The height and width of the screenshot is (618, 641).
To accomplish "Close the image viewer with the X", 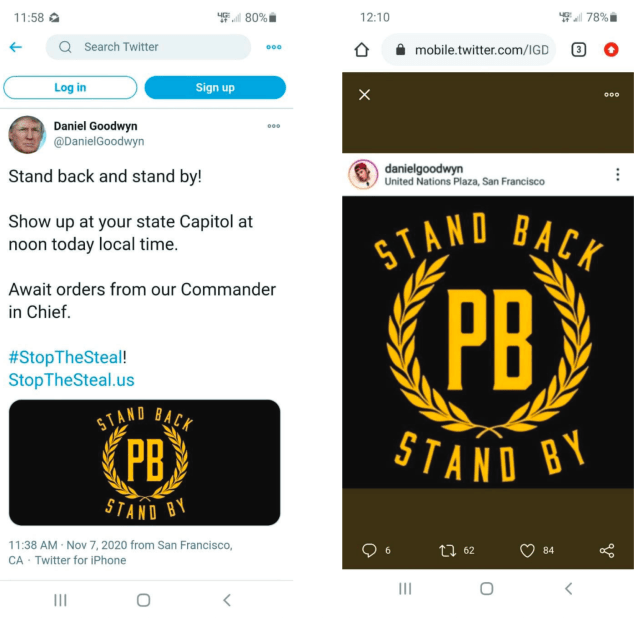I will click(364, 95).
